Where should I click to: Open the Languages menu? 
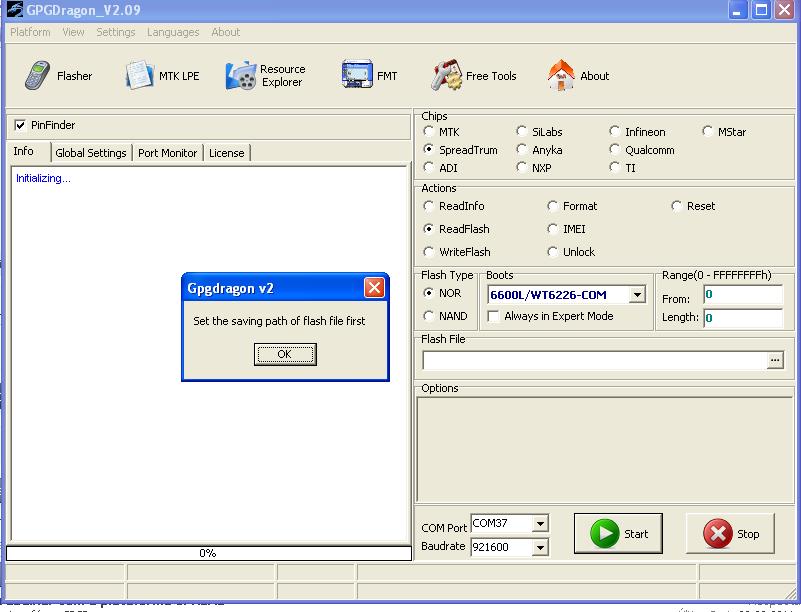click(173, 32)
